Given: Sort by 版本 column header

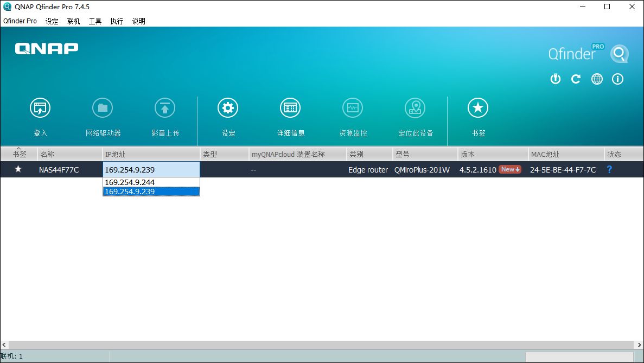Looking at the screenshot, I should tap(493, 154).
